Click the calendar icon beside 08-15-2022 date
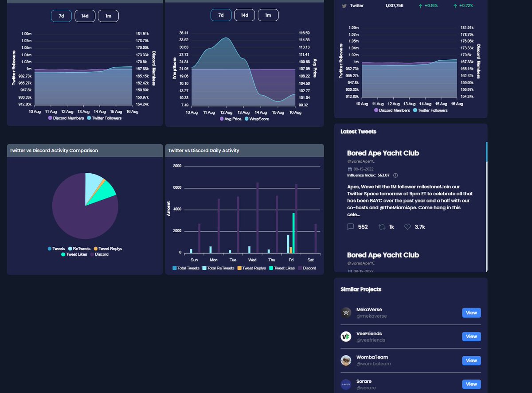The image size is (532, 393). click(x=349, y=169)
